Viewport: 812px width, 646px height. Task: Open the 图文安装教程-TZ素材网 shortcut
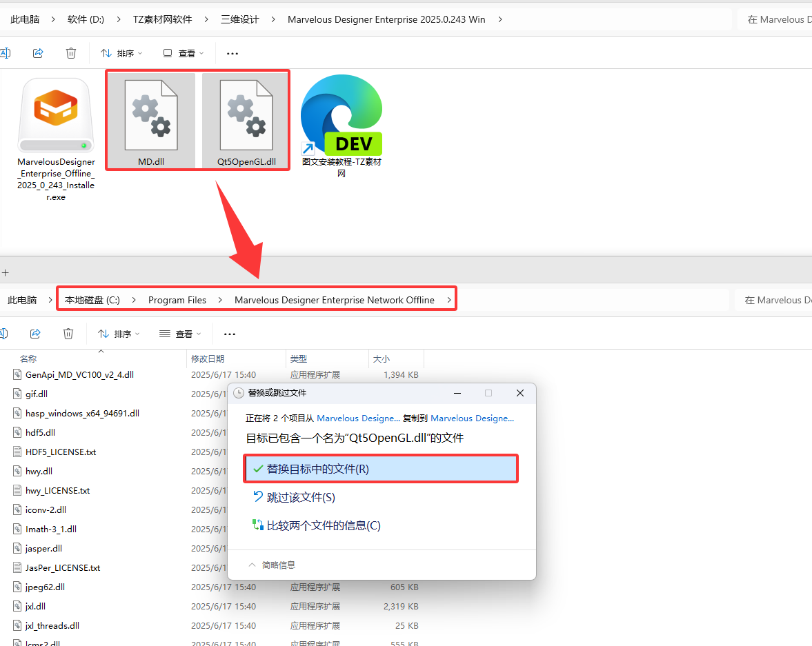click(341, 125)
